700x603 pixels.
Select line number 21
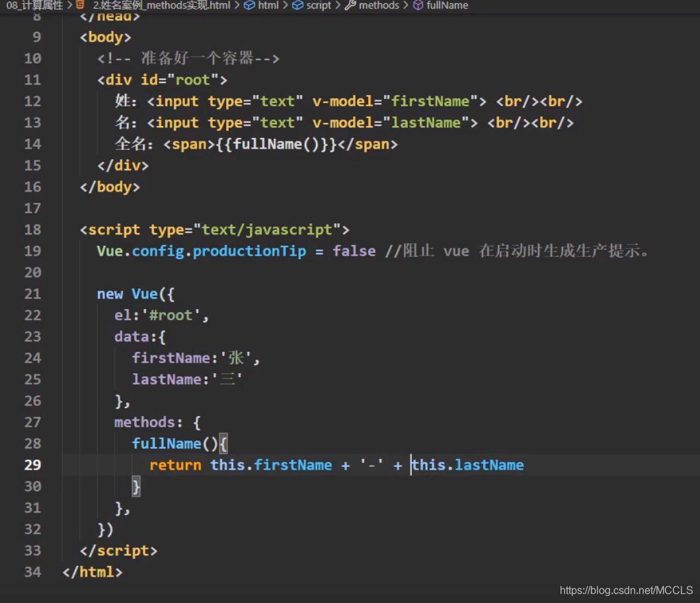coord(32,294)
